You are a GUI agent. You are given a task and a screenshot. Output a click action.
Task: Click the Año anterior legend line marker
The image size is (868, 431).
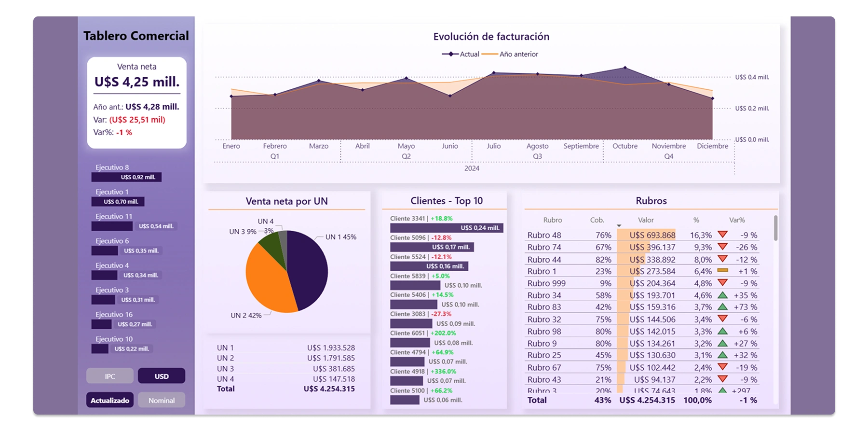pyautogui.click(x=489, y=54)
